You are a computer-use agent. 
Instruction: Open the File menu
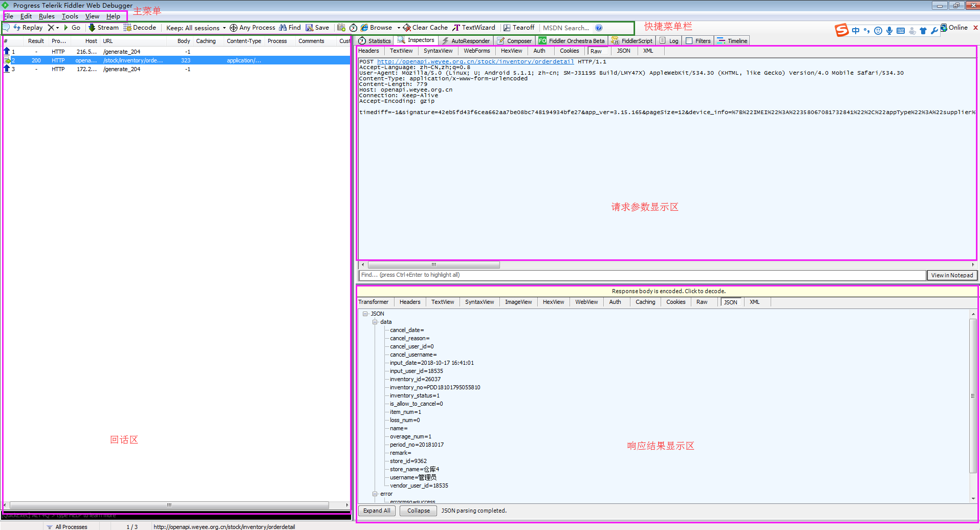(8, 16)
